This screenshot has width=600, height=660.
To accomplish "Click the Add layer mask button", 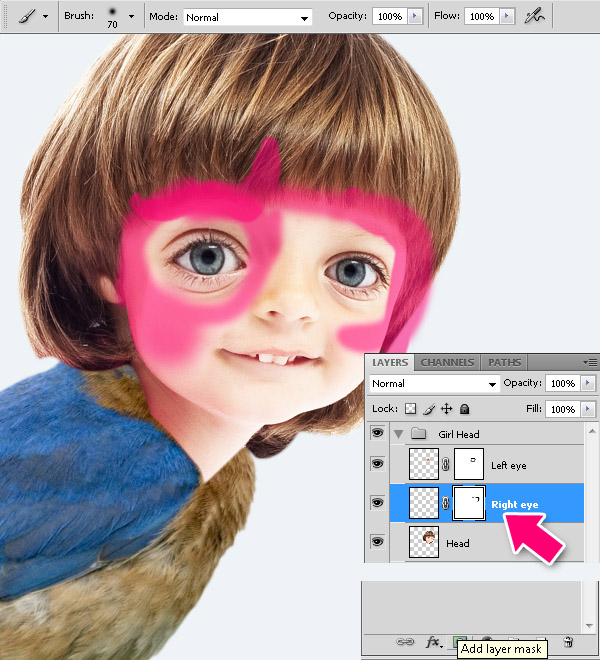I will pyautogui.click(x=460, y=642).
